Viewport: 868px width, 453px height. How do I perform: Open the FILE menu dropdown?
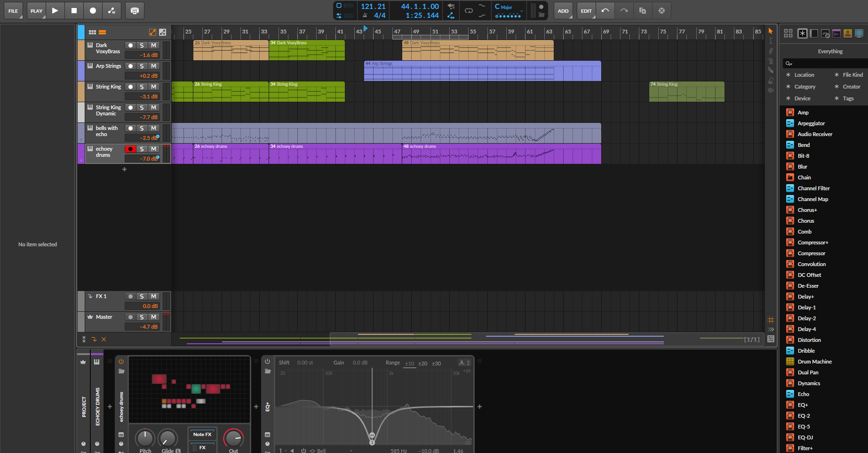[13, 10]
